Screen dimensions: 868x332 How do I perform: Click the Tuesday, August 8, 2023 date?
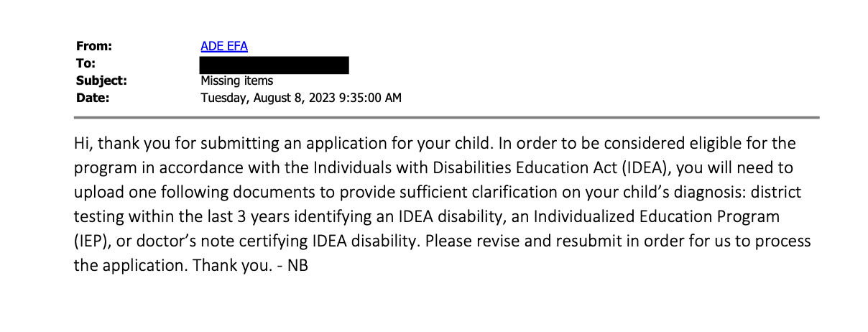pyautogui.click(x=300, y=98)
